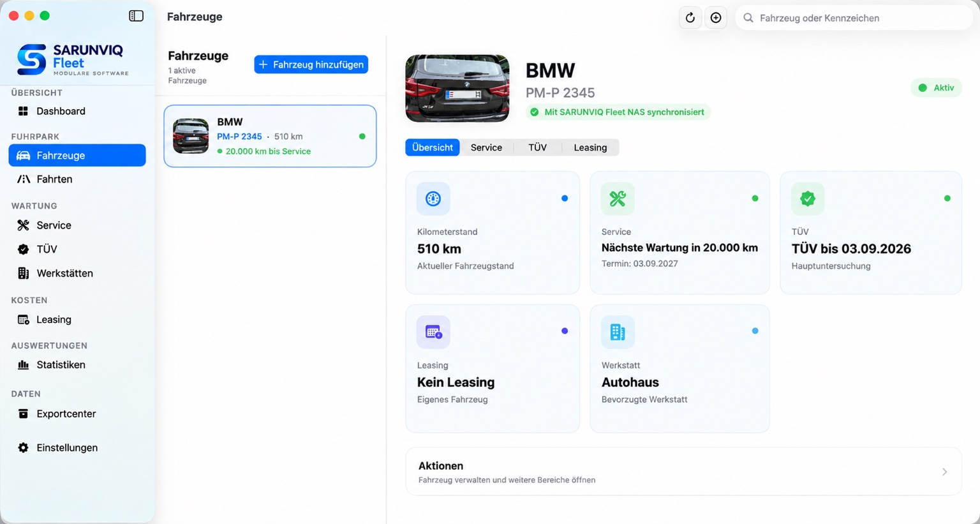This screenshot has height=524, width=980.
Task: Switch to the TÜV tab
Action: [x=537, y=147]
